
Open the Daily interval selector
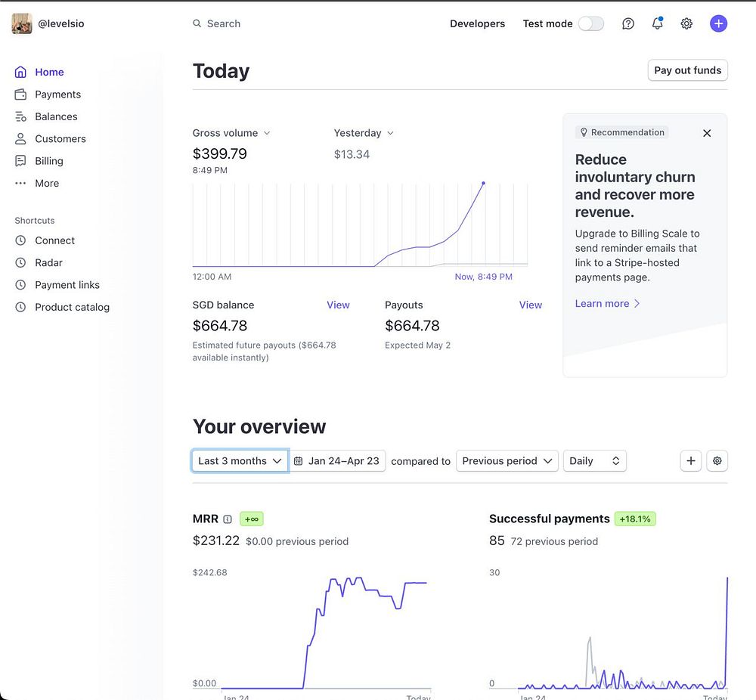coord(594,461)
